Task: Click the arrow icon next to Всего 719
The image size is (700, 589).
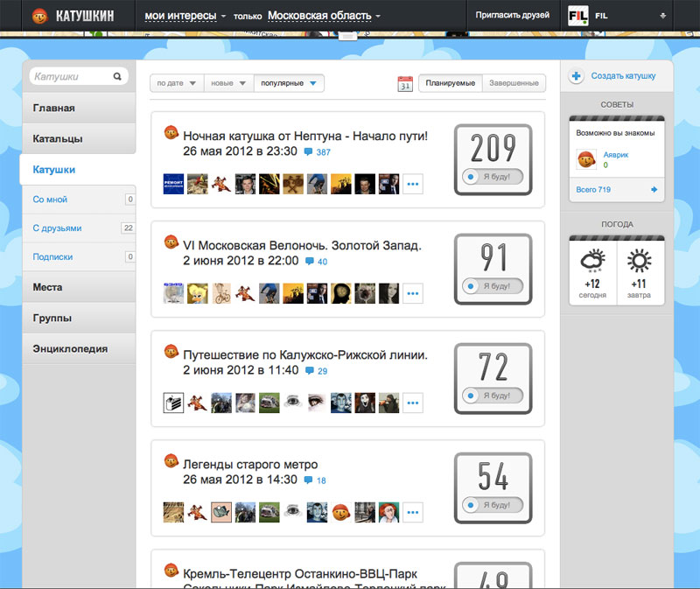Action: 654,189
